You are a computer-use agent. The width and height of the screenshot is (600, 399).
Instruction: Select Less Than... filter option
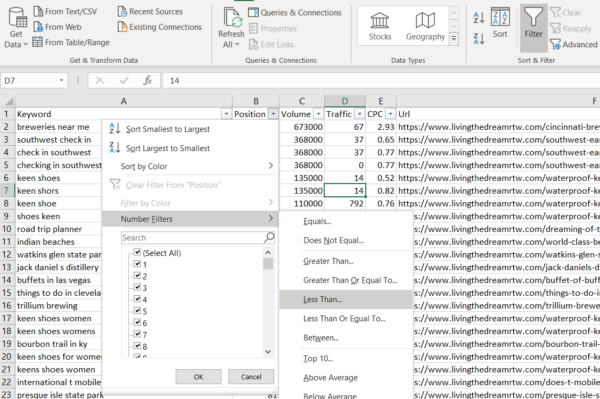point(346,299)
